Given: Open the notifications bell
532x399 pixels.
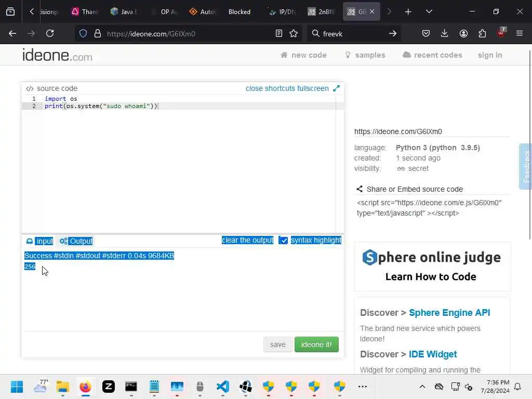Looking at the screenshot, I should pos(518,387).
